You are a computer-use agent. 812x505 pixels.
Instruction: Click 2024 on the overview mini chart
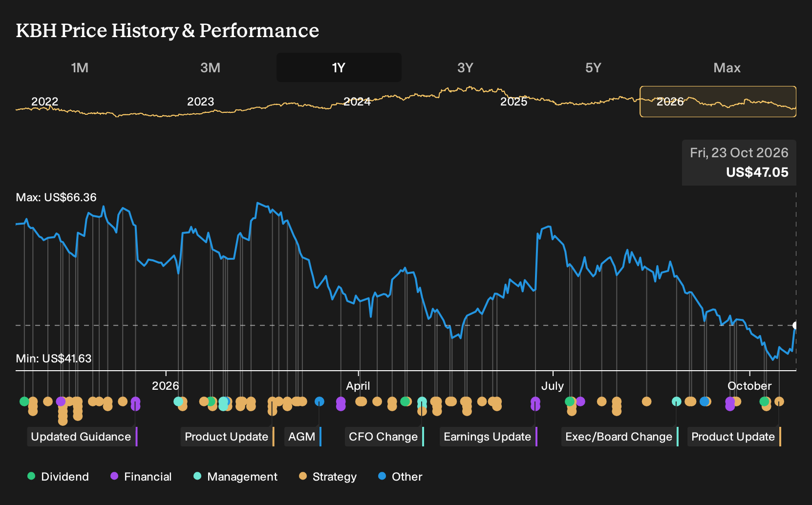(357, 102)
